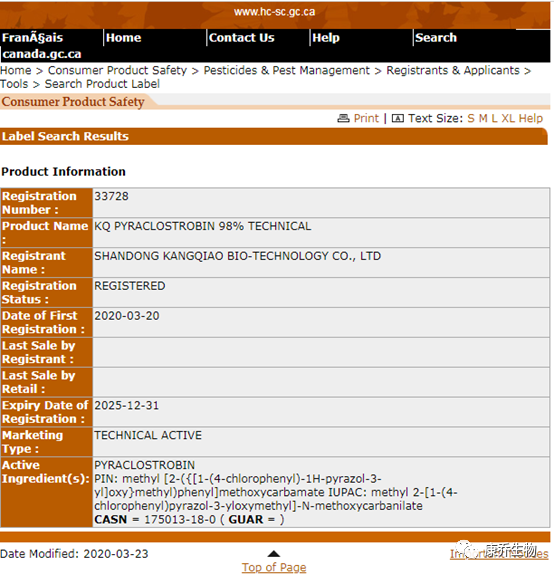Click the Consumer Product Safety heading tab

[73, 102]
